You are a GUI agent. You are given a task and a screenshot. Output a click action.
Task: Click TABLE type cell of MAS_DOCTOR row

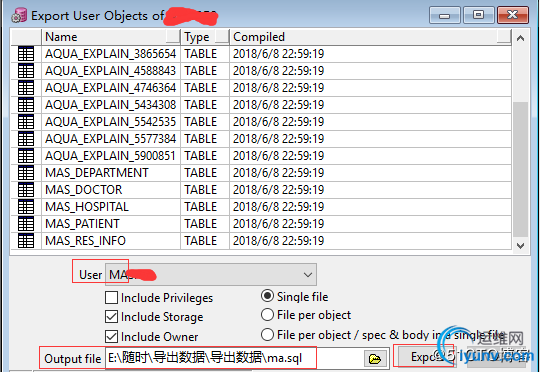pos(205,190)
